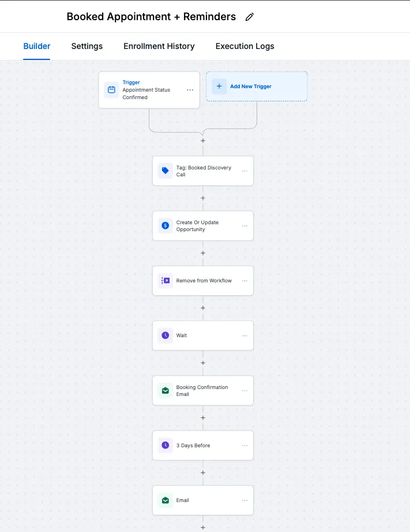The width and height of the screenshot is (410, 532).
Task: Select the tag icon on Booked Discovery Call
Action: pos(165,171)
